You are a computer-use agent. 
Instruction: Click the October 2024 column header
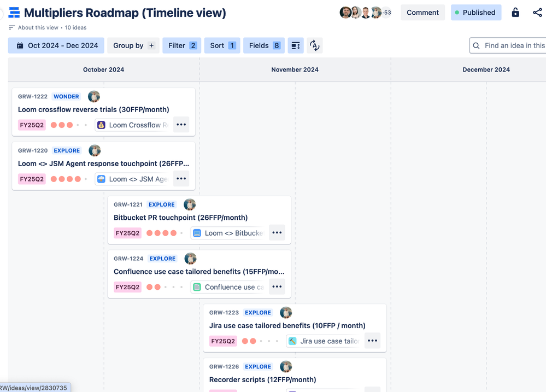tap(103, 69)
